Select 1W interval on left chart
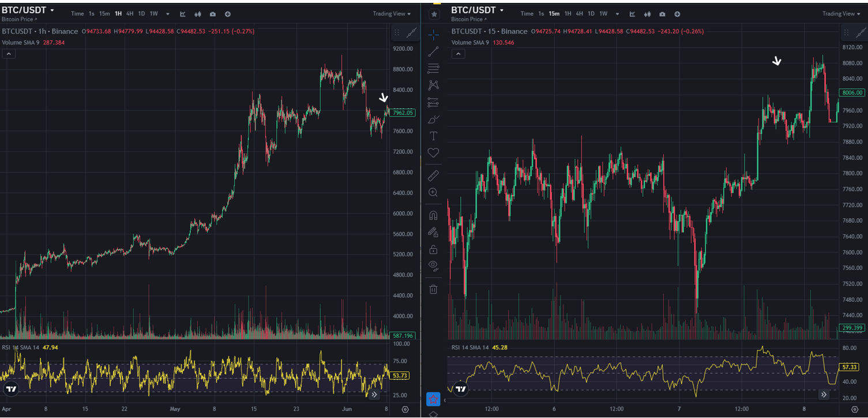 [153, 14]
